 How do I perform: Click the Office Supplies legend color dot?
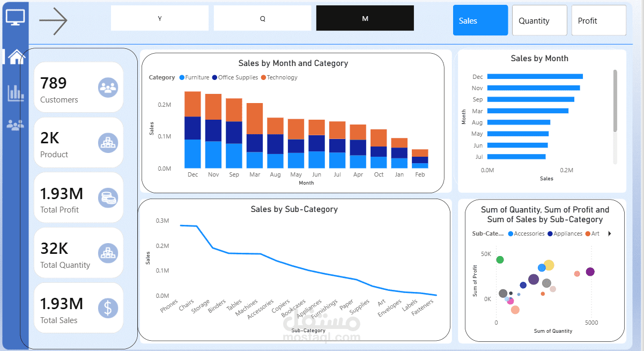(x=214, y=78)
